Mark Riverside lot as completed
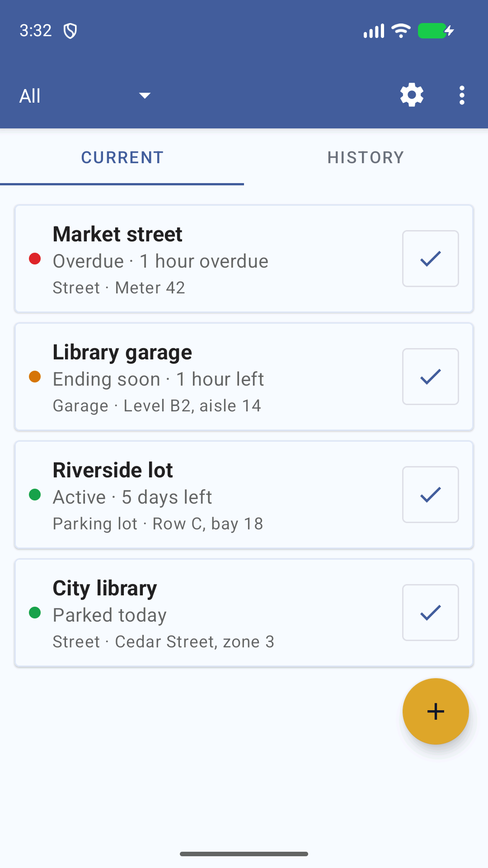The width and height of the screenshot is (488, 868). pyautogui.click(x=431, y=495)
